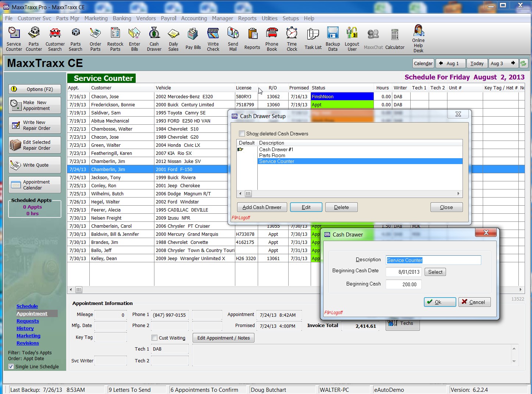The image size is (532, 394).
Task: View Daily Sales from the toolbar
Action: tap(174, 39)
